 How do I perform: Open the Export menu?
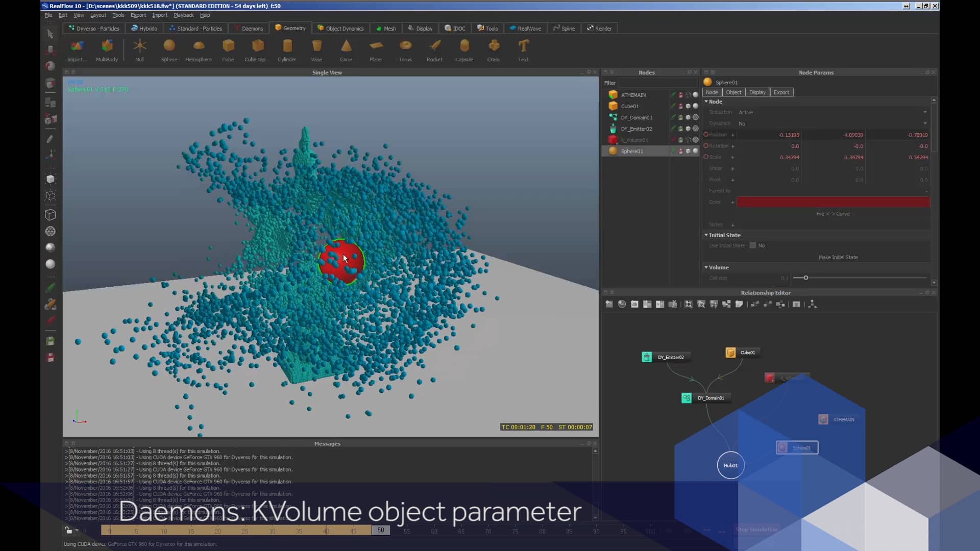click(x=138, y=15)
